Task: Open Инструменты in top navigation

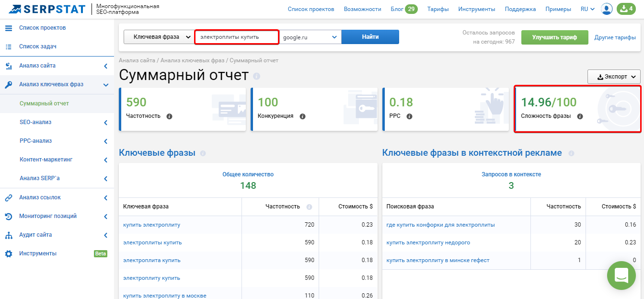Action: click(x=476, y=9)
